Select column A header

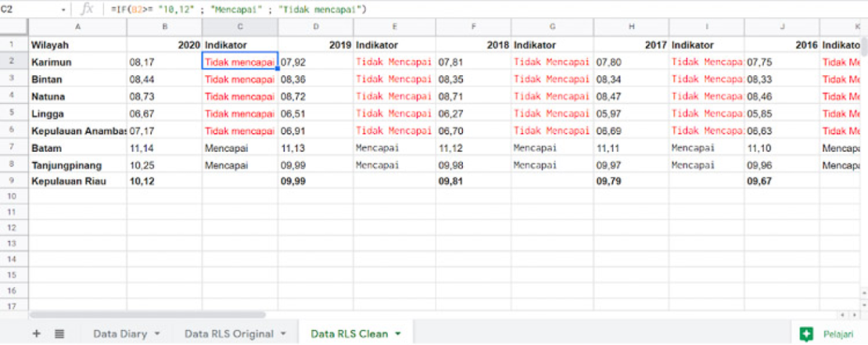click(x=77, y=27)
